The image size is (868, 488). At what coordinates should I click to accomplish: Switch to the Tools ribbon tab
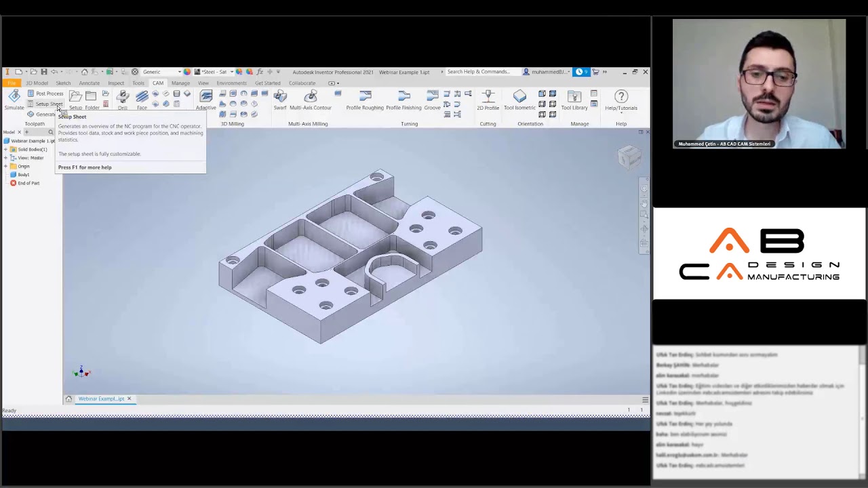[x=138, y=83]
